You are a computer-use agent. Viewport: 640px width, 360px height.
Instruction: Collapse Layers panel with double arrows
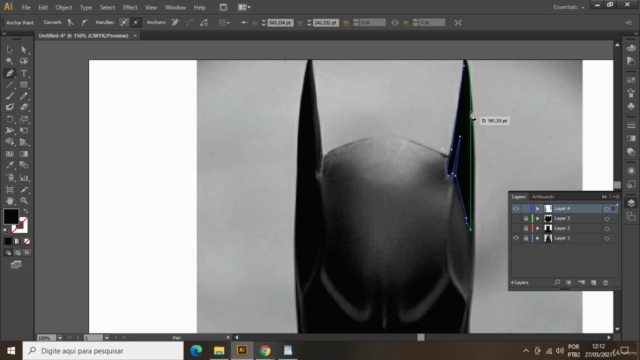pyautogui.click(x=604, y=197)
